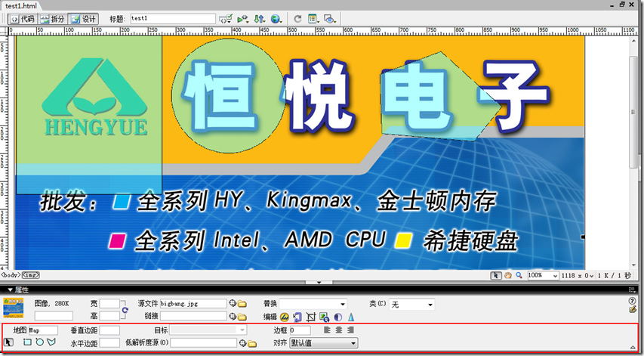Activate the crop image tool
This screenshot has width=644, height=356.
pos(311,317)
